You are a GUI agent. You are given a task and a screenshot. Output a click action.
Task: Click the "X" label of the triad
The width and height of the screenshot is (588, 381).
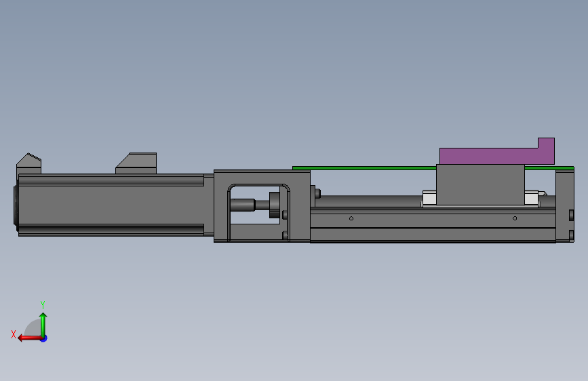tap(14, 334)
